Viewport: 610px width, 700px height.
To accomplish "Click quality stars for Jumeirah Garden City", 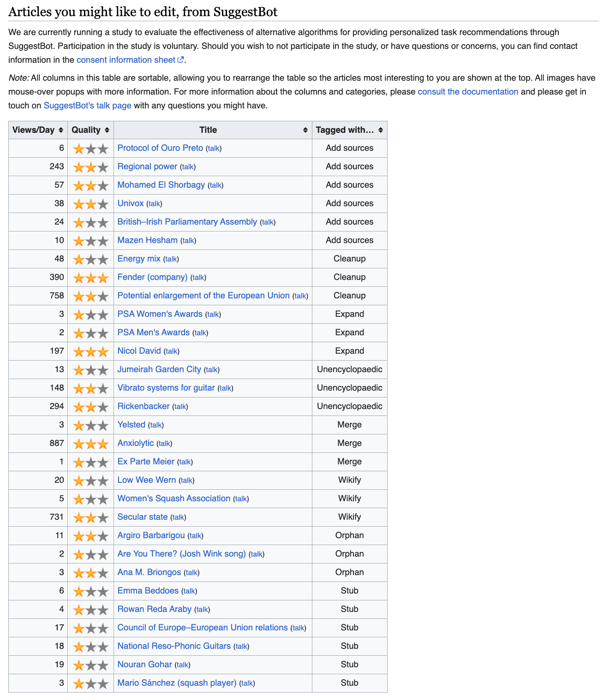I will [x=91, y=370].
